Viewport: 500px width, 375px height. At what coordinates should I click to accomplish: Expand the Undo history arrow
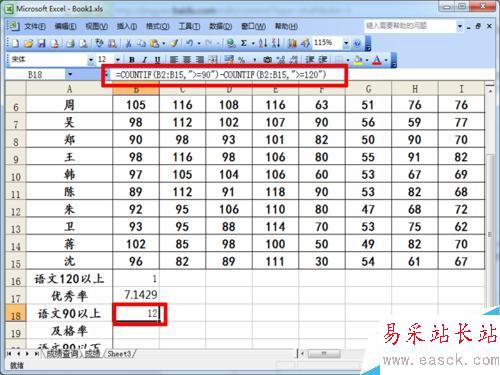click(199, 43)
